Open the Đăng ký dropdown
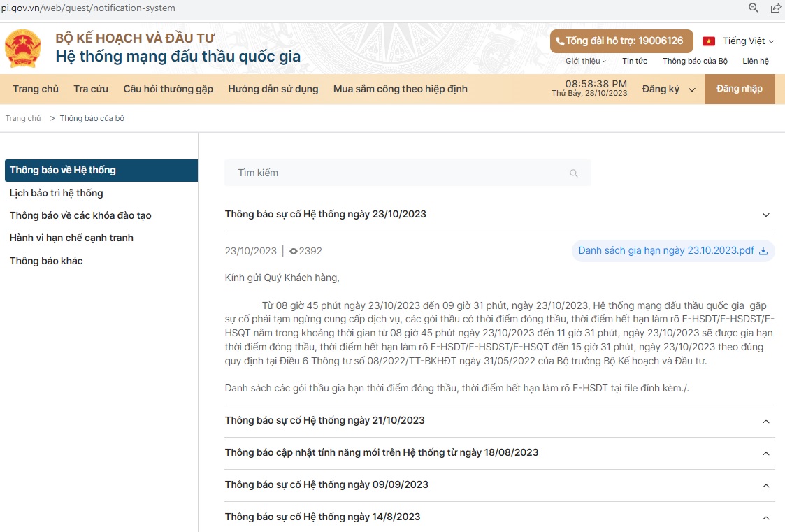This screenshot has width=785, height=532. [x=669, y=89]
